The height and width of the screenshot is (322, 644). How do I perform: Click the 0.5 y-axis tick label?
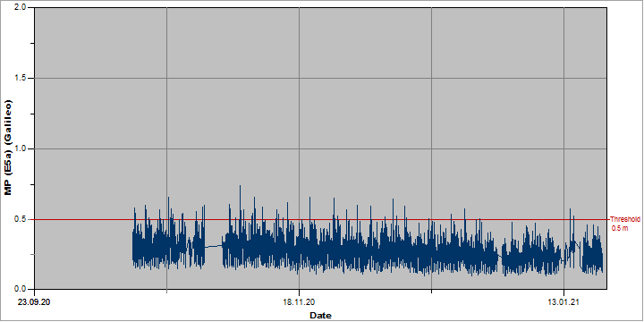pos(21,219)
